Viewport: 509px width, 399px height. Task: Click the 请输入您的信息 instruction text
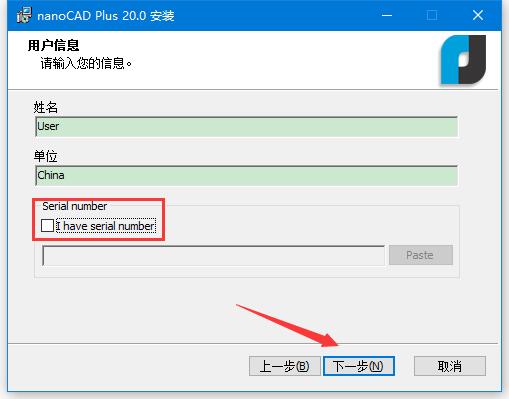point(86,63)
